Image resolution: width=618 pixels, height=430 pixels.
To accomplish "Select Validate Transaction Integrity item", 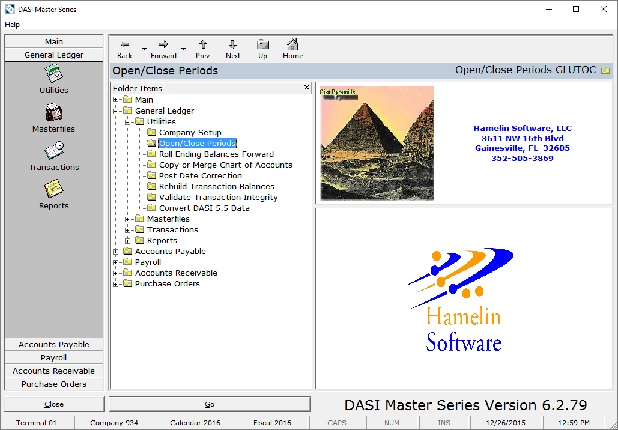I will click(218, 197).
